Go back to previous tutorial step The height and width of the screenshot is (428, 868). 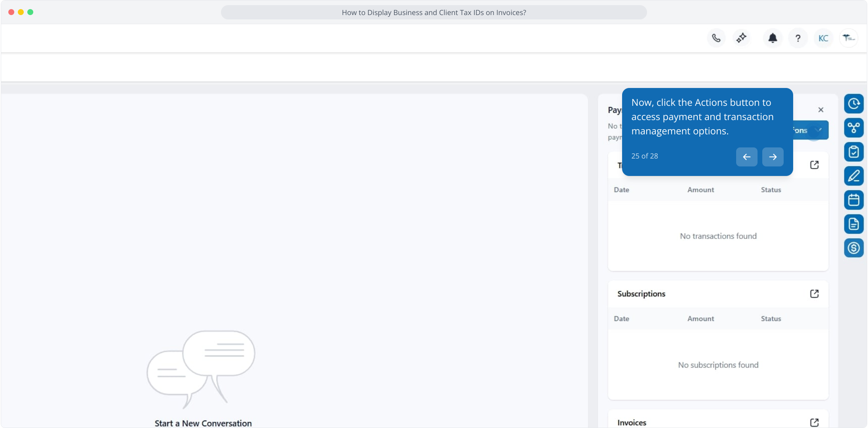(746, 157)
